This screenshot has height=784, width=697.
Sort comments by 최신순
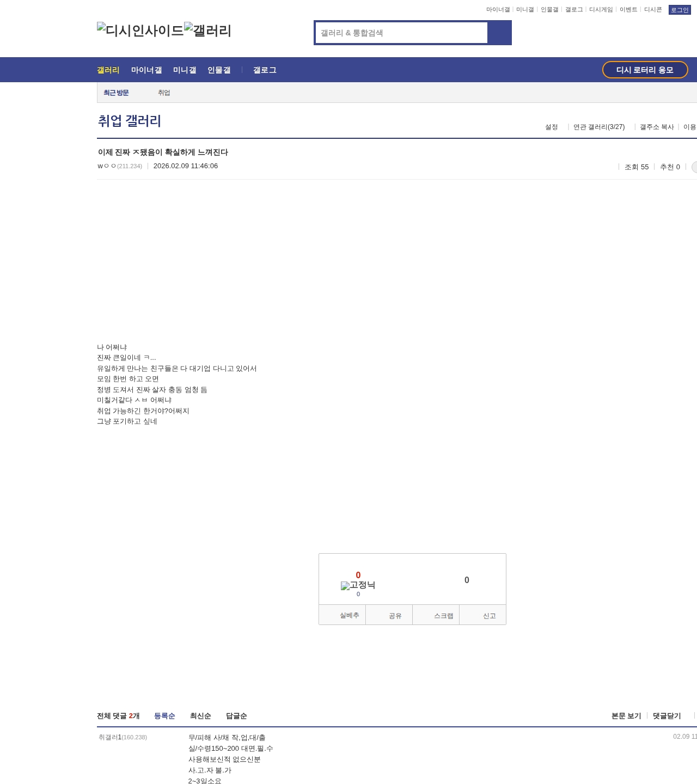[200, 716]
